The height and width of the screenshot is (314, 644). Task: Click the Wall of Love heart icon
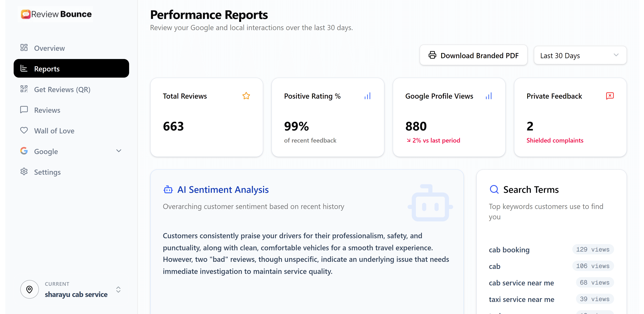point(24,130)
